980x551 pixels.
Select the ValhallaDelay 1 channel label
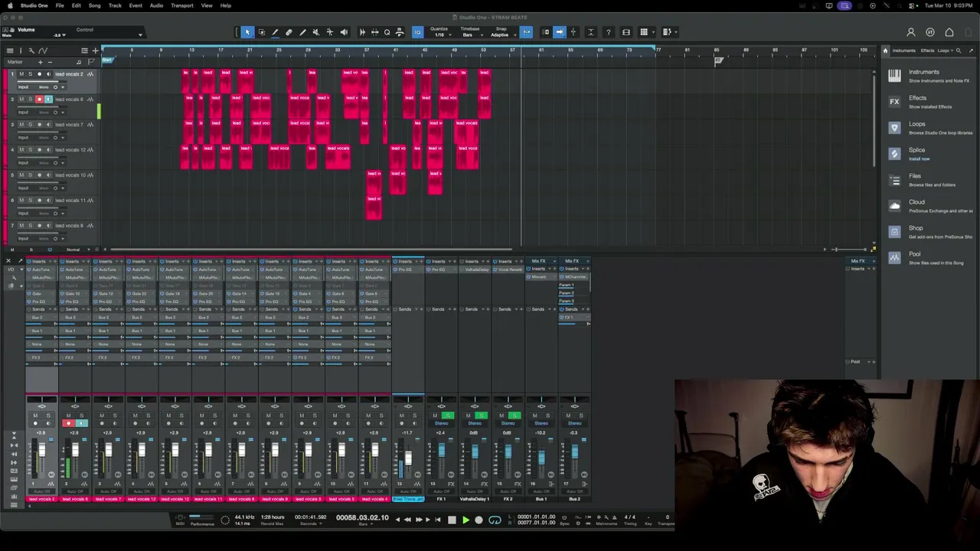point(474,499)
